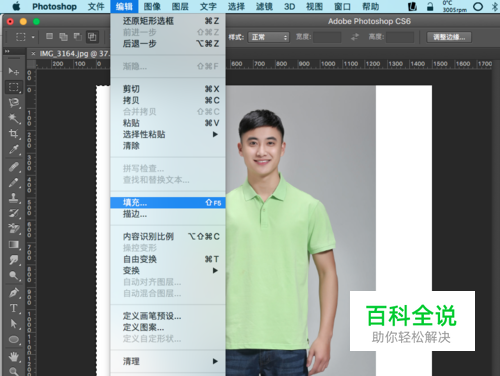The width and height of the screenshot is (500, 376).
Task: Open the Photoshop application menu
Action: point(54,6)
